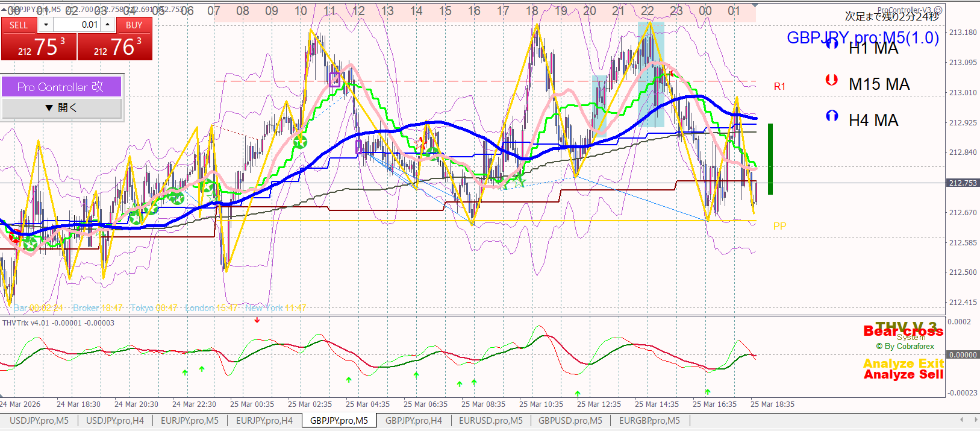Click the purple Pro Controller 改 header
Image resolution: width=980 pixels, height=431 pixels.
coord(61,87)
